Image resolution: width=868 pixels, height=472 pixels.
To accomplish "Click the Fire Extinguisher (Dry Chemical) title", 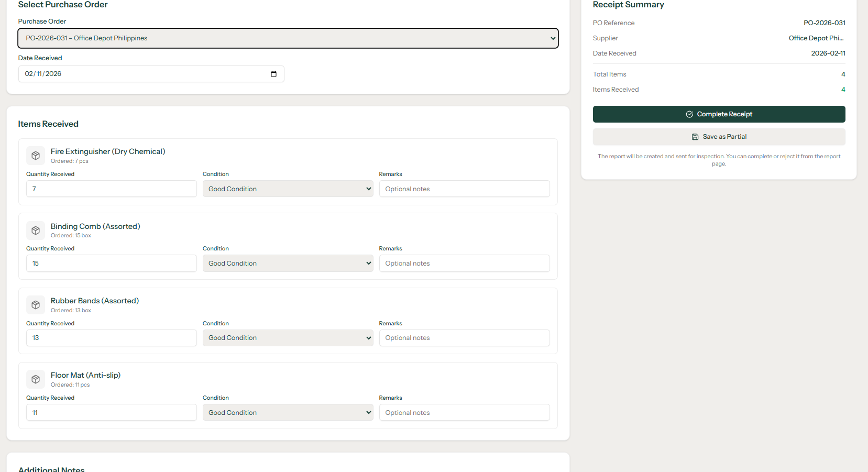I will point(108,151).
